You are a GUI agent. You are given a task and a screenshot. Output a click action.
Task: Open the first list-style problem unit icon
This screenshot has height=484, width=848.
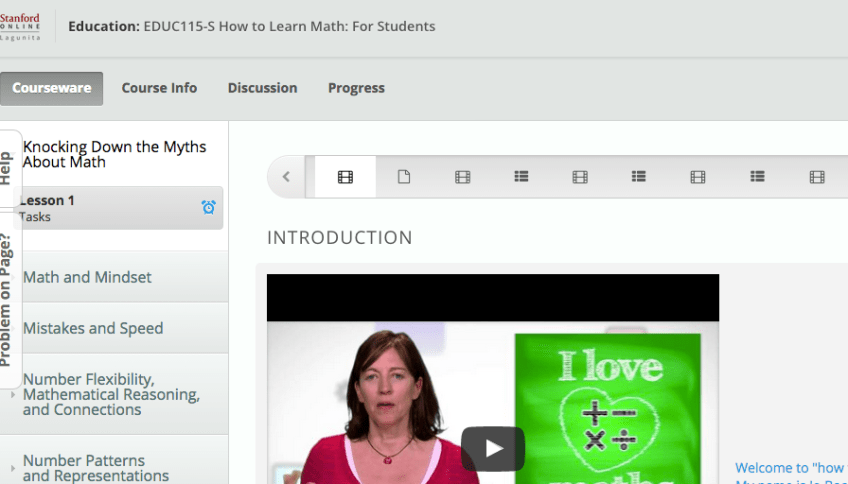click(521, 177)
